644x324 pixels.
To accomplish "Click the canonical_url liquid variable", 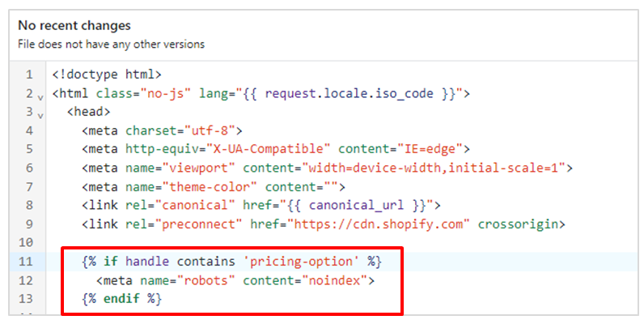I will (357, 205).
